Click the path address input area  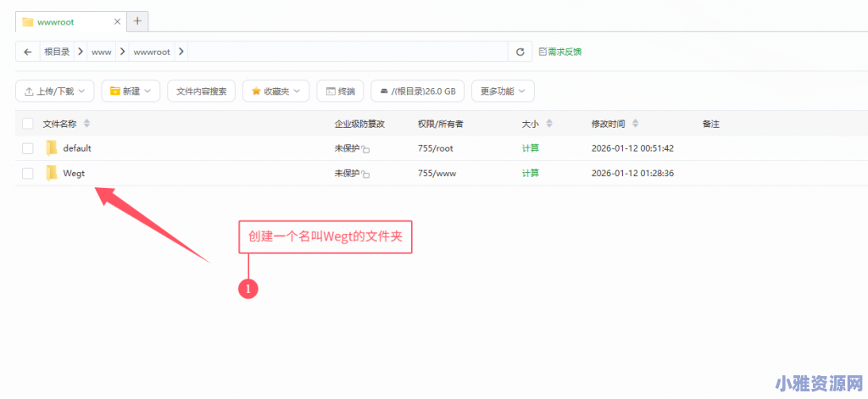point(348,52)
